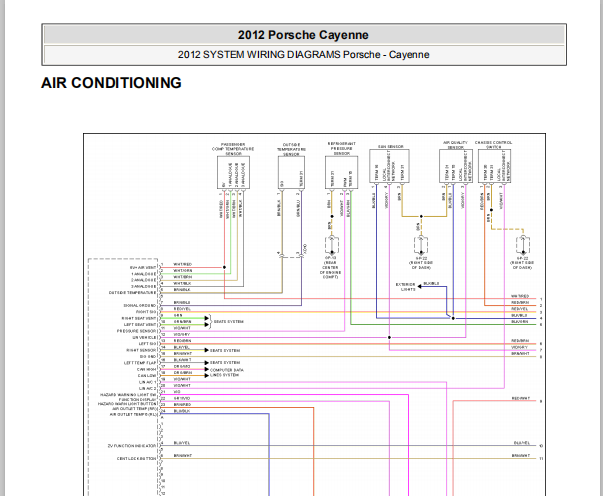Click the 'RIGHT SENSOR' pin label
Image resolution: width=603 pixels, height=496 pixels.
[x=141, y=350]
